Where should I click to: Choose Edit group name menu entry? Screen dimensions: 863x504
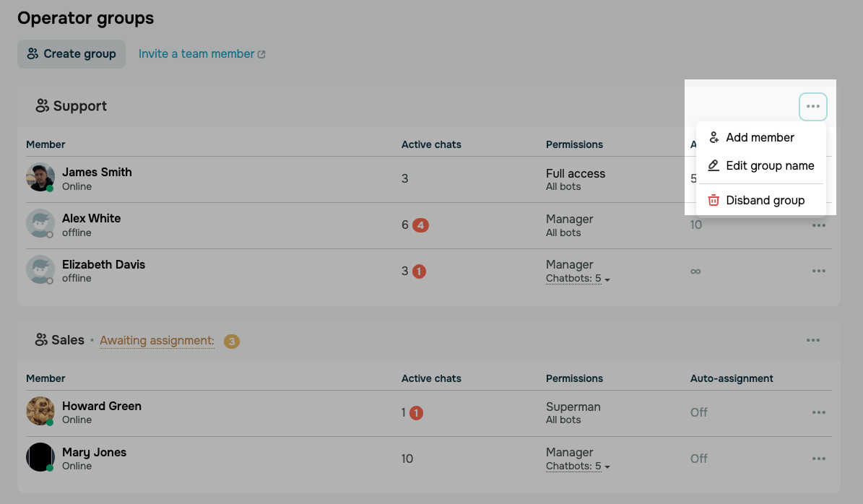coord(760,165)
